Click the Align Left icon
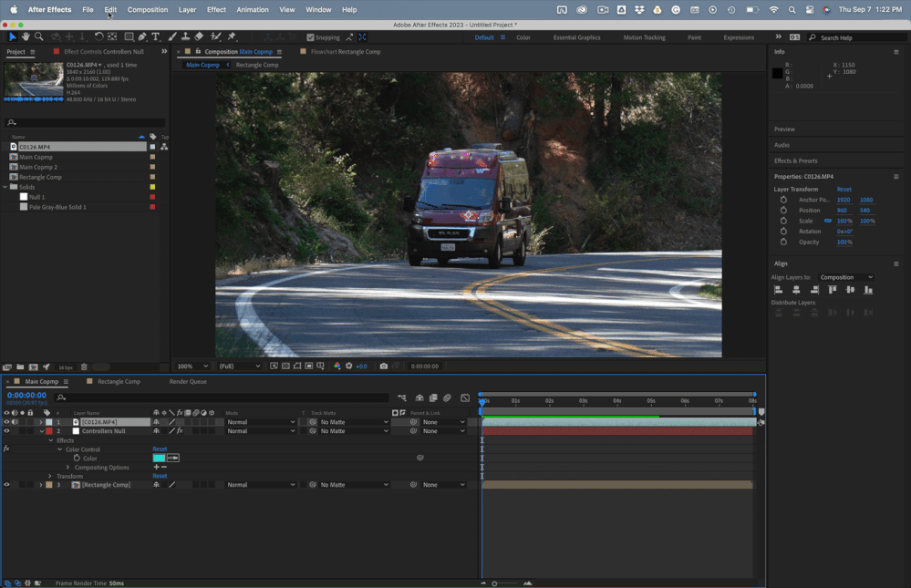This screenshot has height=588, width=911. [x=779, y=290]
